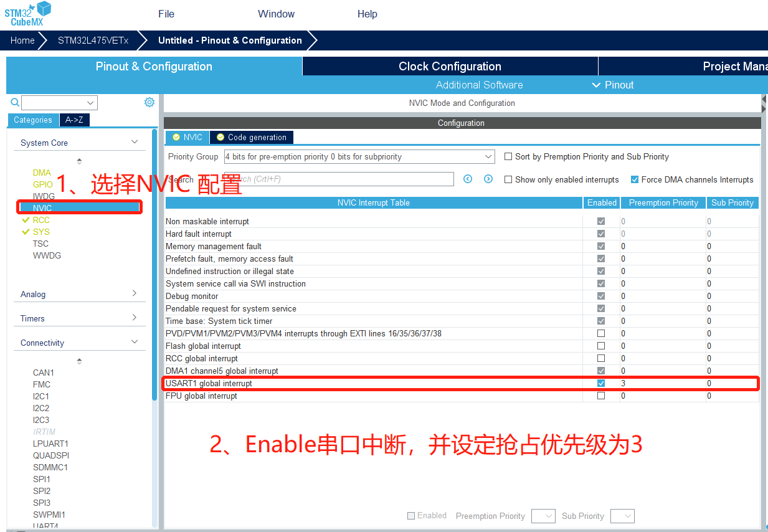This screenshot has height=532, width=768.
Task: Select the Hard fault interrupt row
Action: [x=462, y=234]
